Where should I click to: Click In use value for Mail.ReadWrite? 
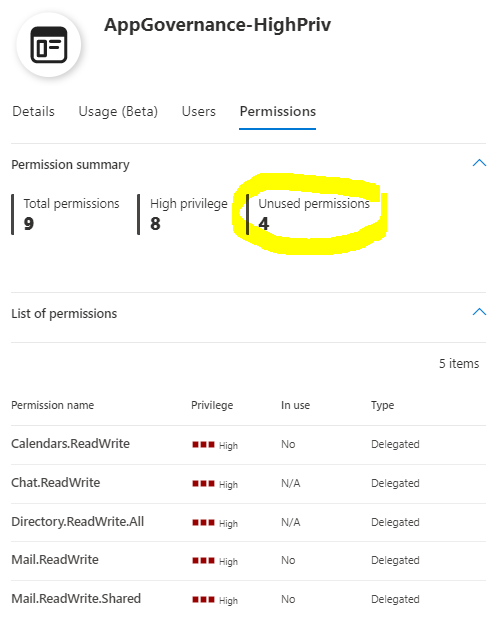(x=288, y=560)
